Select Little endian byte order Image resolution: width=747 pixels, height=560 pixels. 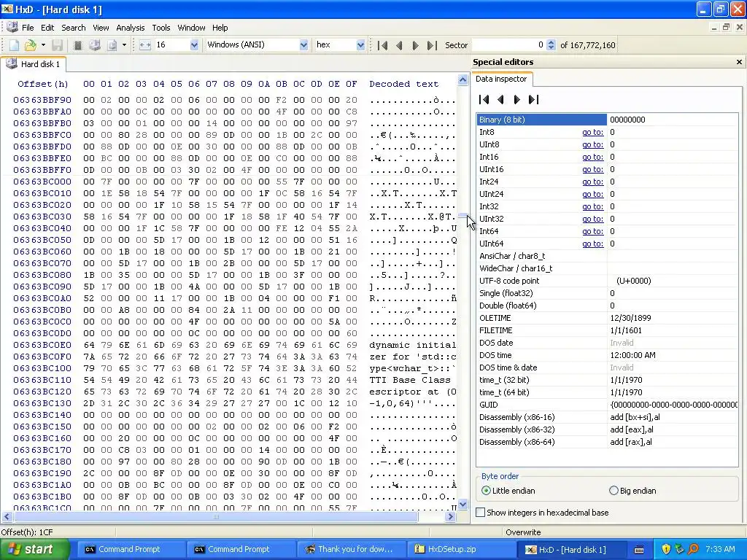pos(508,491)
